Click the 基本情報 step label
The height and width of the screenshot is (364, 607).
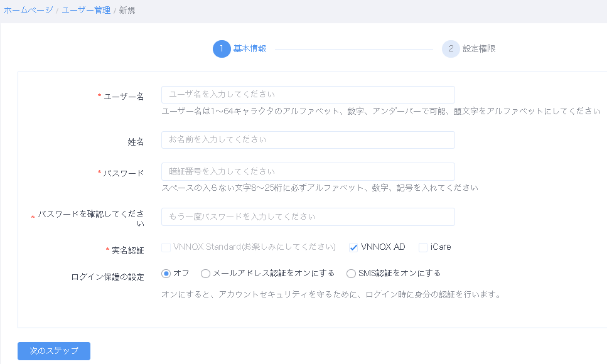point(250,49)
